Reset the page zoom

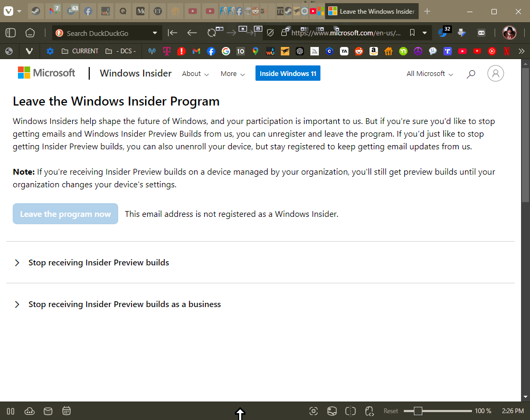pyautogui.click(x=391, y=411)
